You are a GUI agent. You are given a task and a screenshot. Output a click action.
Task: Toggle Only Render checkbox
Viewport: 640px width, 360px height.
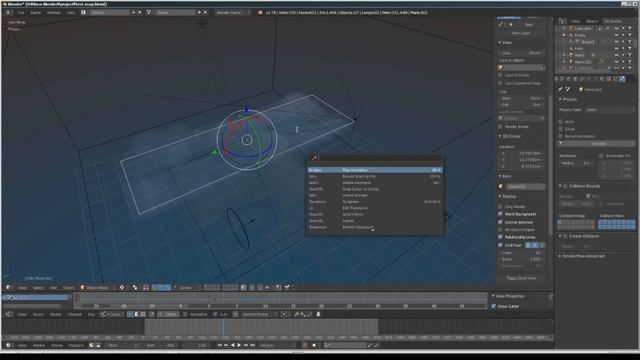click(x=500, y=207)
